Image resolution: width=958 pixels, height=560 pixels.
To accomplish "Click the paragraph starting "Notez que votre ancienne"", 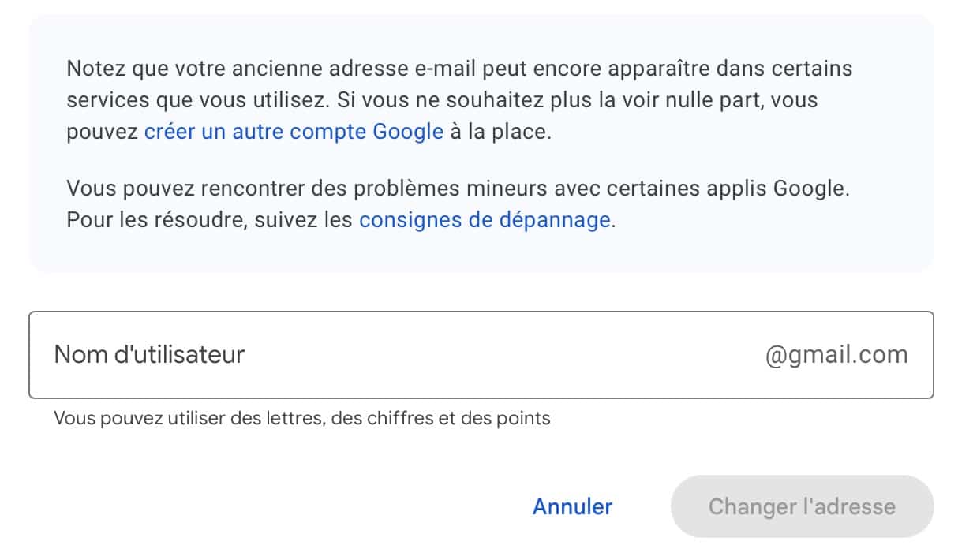I will [x=459, y=69].
